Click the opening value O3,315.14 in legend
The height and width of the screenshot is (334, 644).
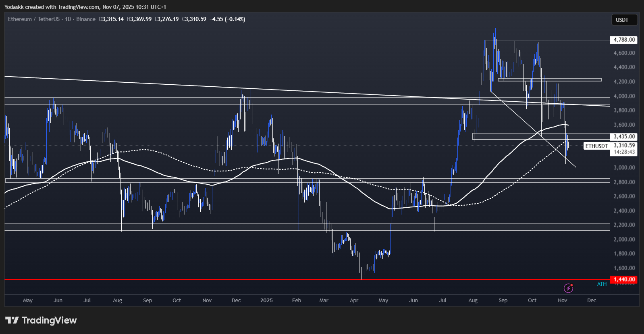111,19
